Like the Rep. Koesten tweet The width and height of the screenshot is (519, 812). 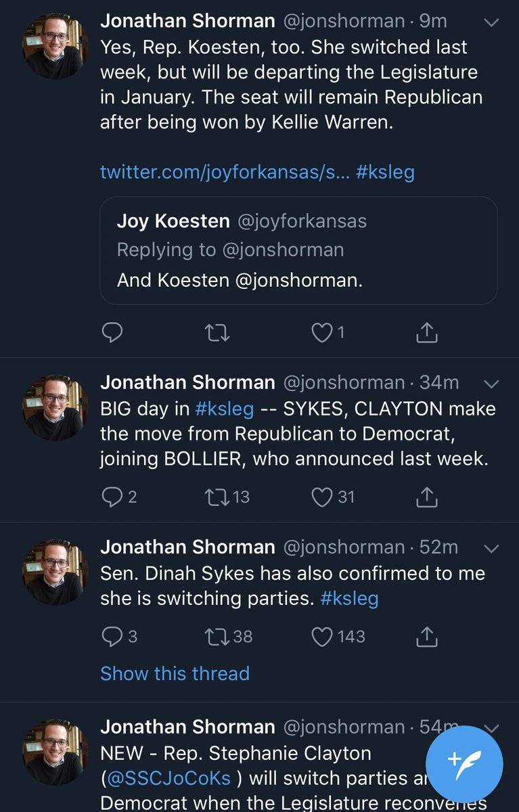(x=322, y=332)
